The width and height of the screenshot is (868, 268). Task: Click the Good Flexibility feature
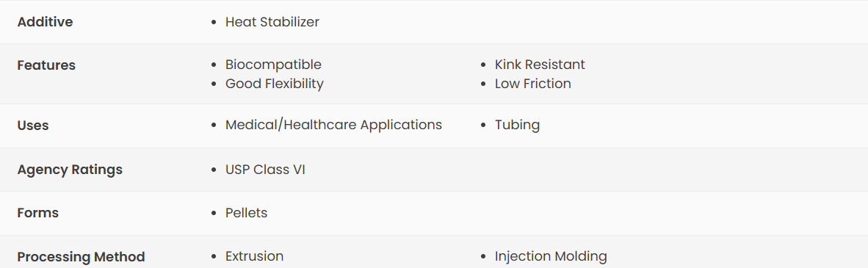pyautogui.click(x=275, y=84)
